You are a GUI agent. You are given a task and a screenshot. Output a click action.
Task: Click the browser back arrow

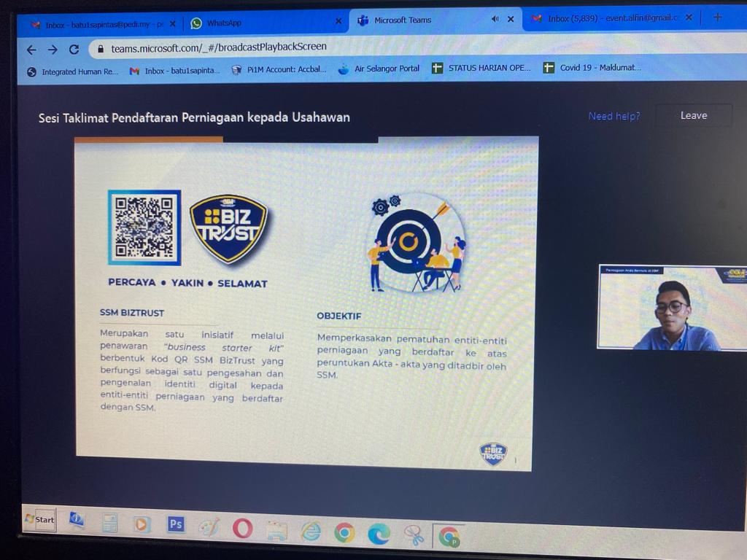pos(31,50)
